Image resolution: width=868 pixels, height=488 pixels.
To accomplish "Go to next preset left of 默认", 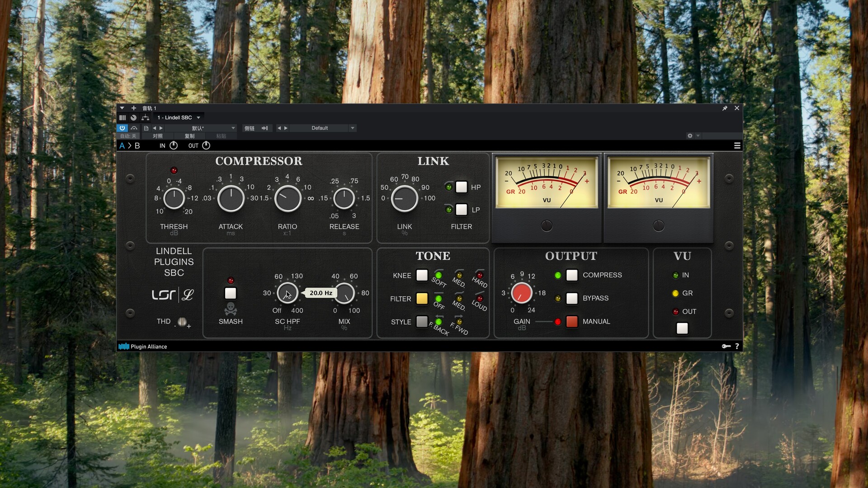I will (161, 128).
